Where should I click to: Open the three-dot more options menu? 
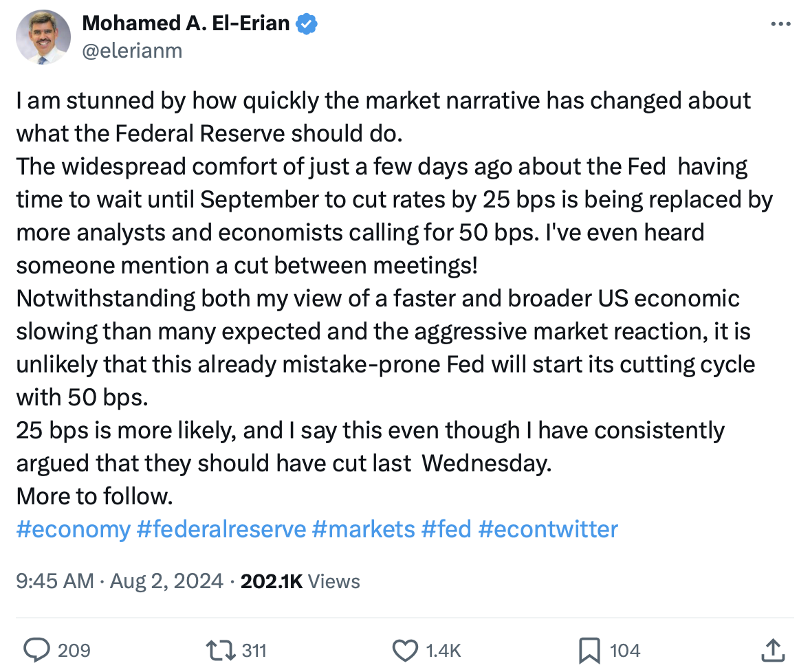coord(780,24)
